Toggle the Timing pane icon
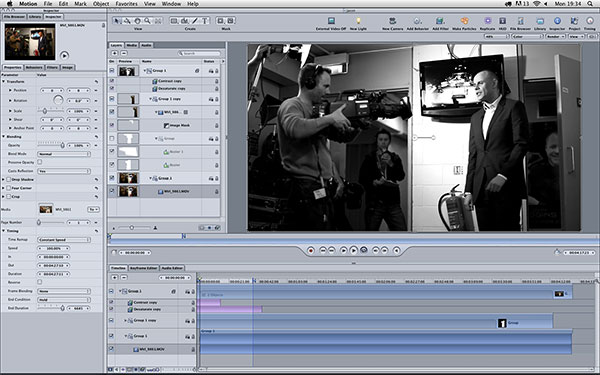The image size is (600, 375). pyautogui.click(x=590, y=21)
